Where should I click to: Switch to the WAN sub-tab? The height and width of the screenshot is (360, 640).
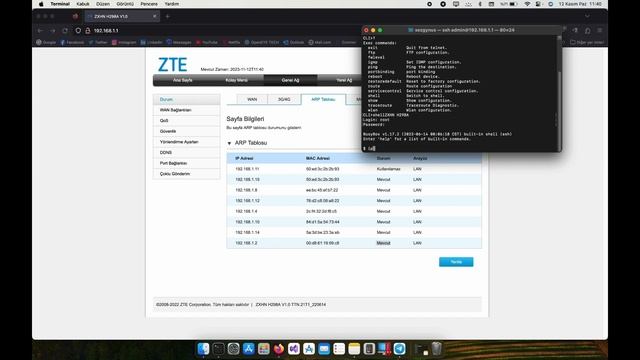pos(252,99)
